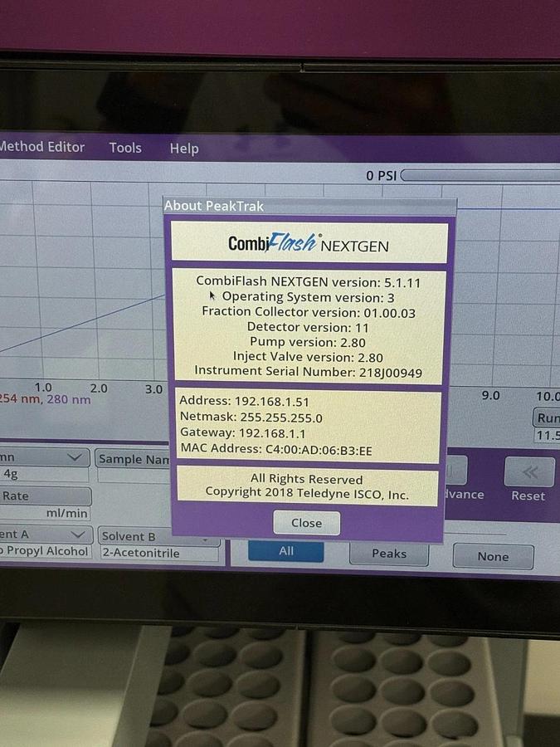Click the MAC Address line

tap(276, 449)
